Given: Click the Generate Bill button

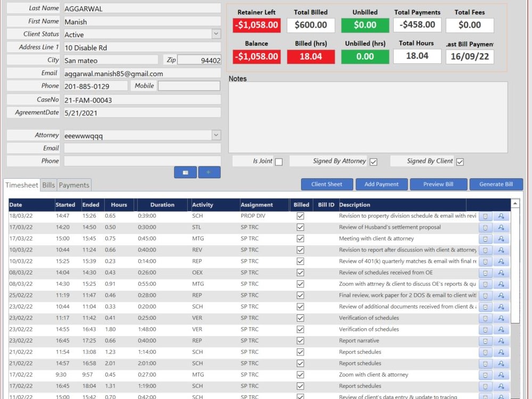Looking at the screenshot, I should click(496, 184).
